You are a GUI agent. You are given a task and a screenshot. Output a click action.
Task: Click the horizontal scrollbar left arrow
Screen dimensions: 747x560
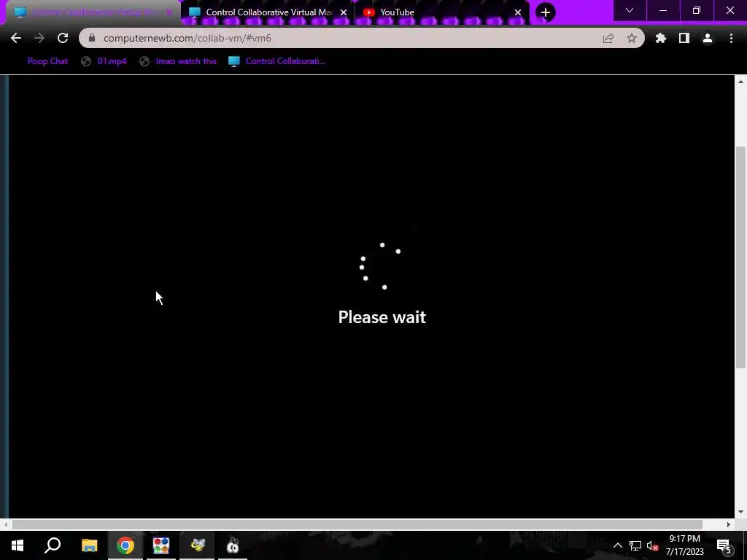point(5,524)
